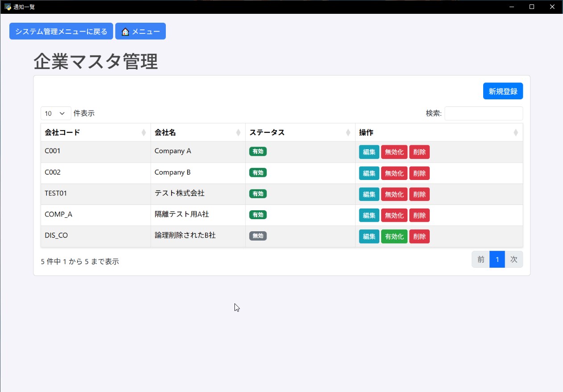Click 編集 for テスト株式会社
The image size is (563, 392).
coord(369,194)
